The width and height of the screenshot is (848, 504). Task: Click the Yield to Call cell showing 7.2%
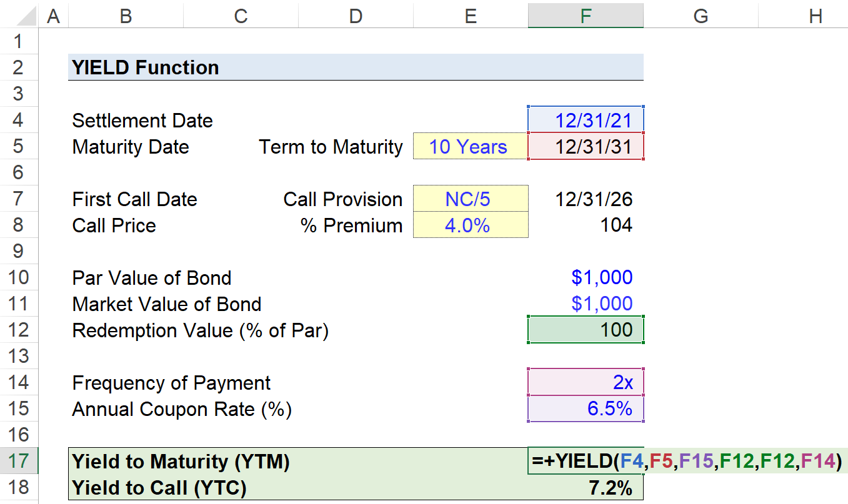586,488
